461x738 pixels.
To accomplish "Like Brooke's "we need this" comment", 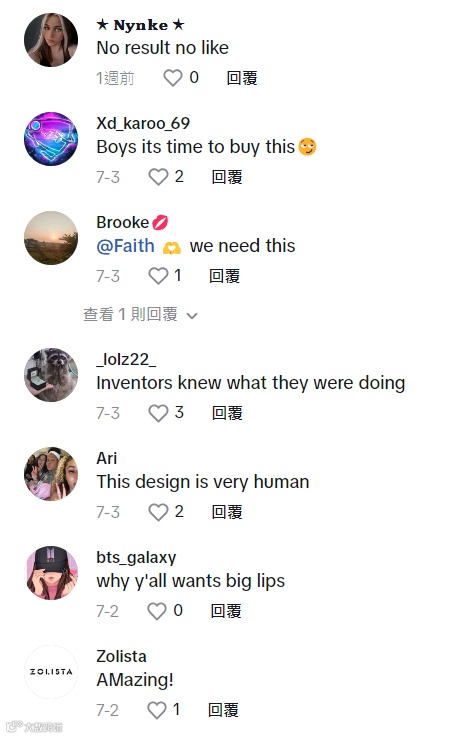I will [158, 276].
